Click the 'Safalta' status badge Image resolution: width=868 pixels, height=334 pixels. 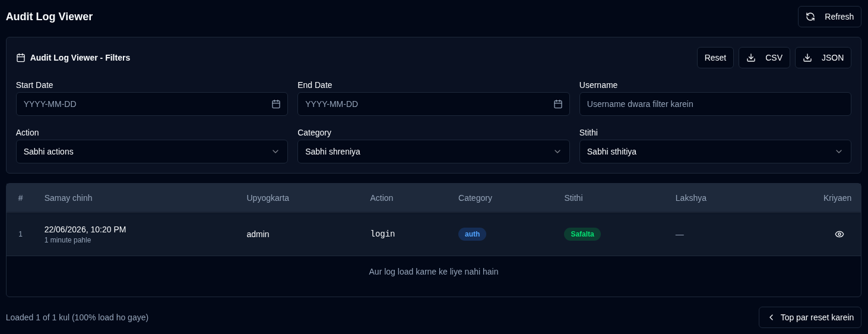(582, 234)
